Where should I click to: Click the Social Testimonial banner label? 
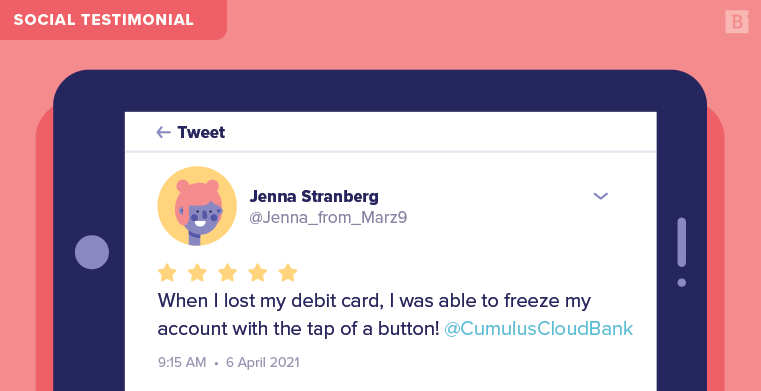(x=104, y=20)
